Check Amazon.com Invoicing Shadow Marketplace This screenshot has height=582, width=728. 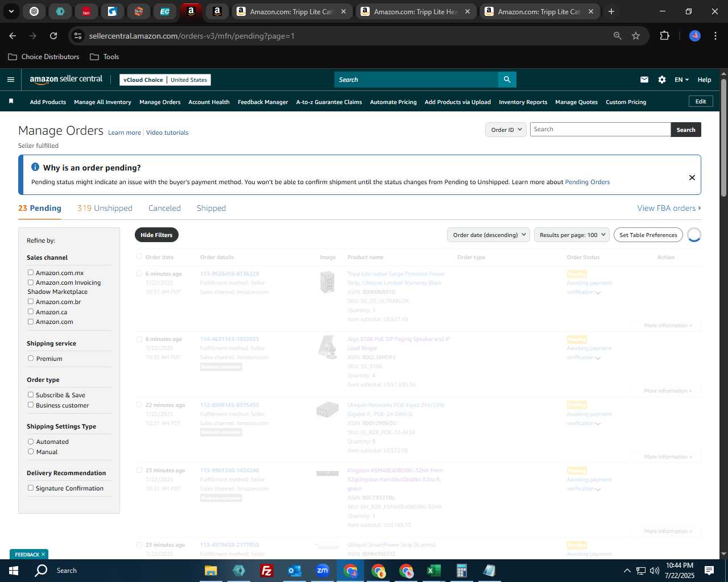tap(31, 282)
